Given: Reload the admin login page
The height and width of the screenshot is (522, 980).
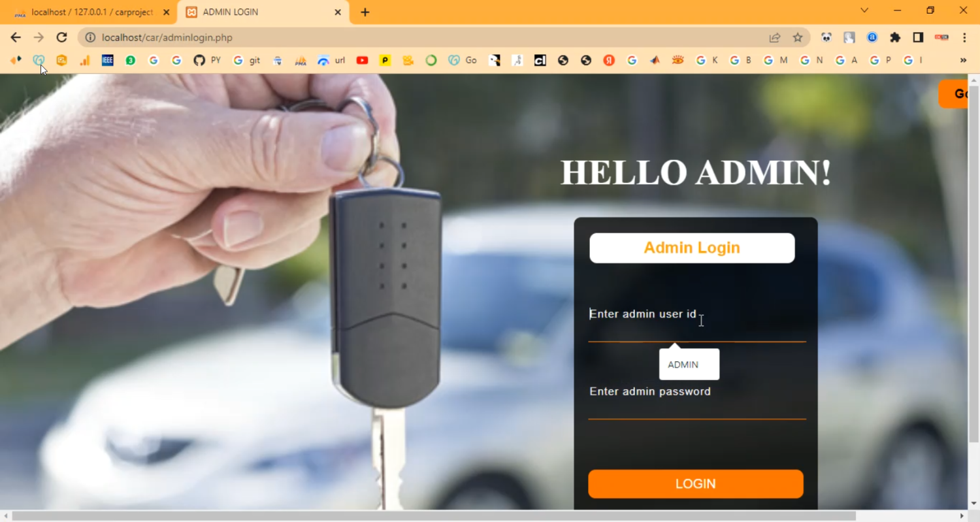Looking at the screenshot, I should click(61, 37).
